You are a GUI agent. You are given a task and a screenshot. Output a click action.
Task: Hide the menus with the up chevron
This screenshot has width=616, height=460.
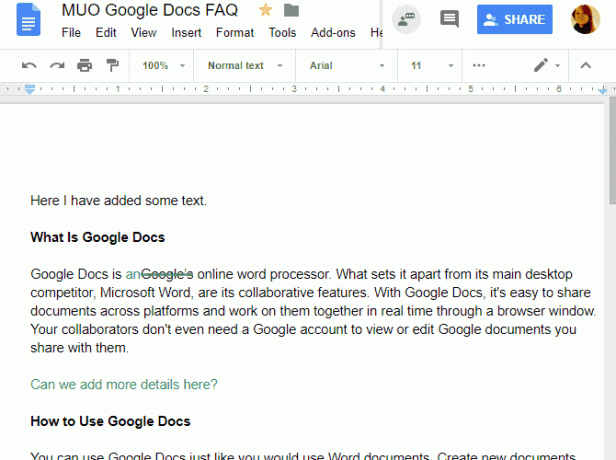pyautogui.click(x=585, y=65)
